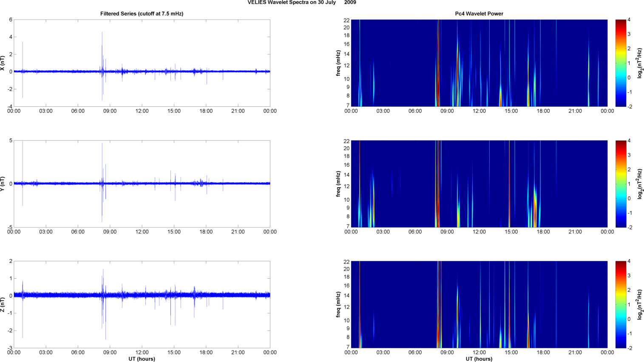The width and height of the screenshot is (644, 362).
Task: Click the 15:00 tick under bottom spectrogram
Action: point(511,352)
